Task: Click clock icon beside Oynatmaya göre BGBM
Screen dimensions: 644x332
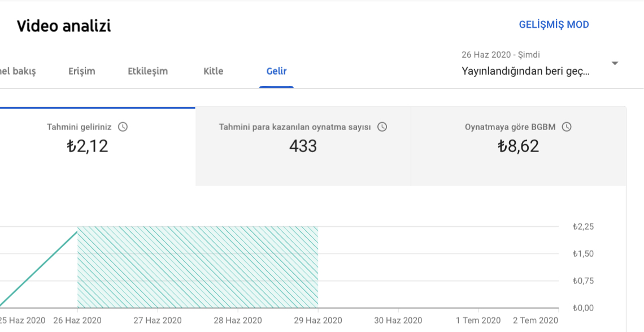Action: click(567, 127)
